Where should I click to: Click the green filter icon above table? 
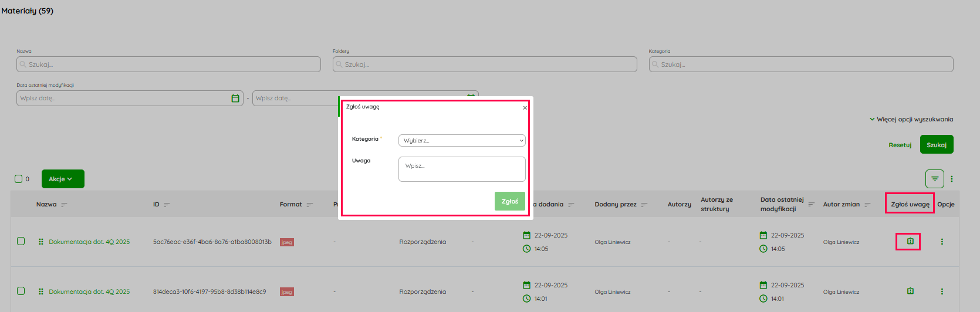pos(935,179)
